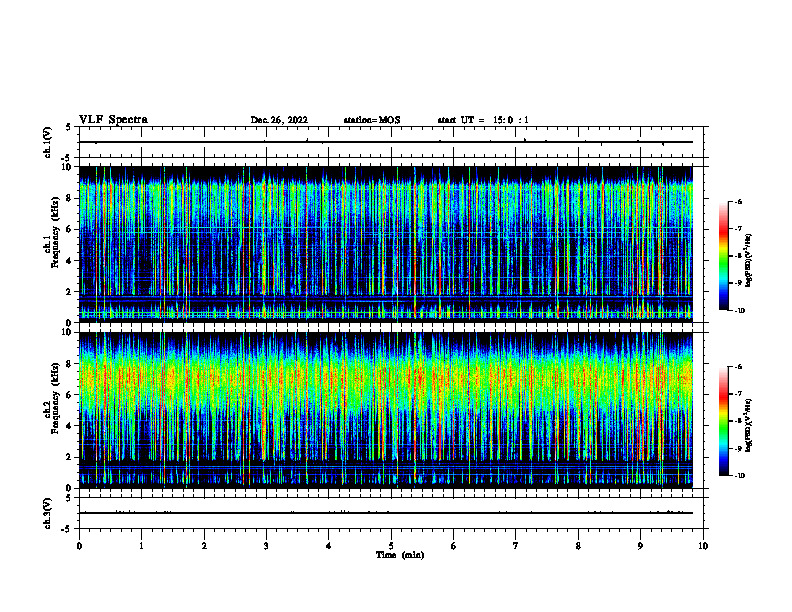This screenshot has width=792, height=612.
Task: Click the time axis tick "7"
Action: pyautogui.click(x=516, y=546)
